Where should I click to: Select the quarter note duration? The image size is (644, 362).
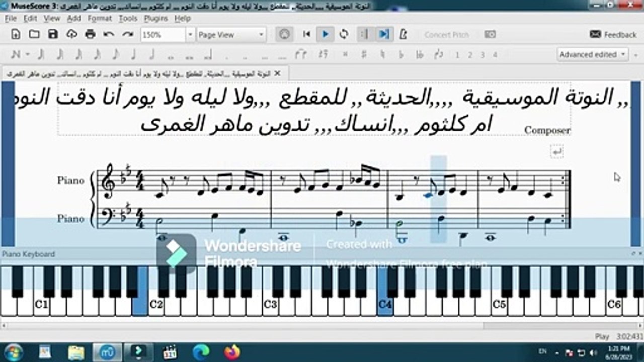pyautogui.click(x=134, y=54)
